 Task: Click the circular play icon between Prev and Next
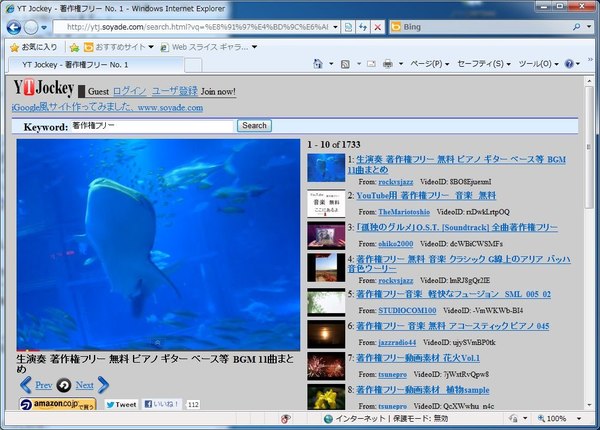[x=64, y=385]
